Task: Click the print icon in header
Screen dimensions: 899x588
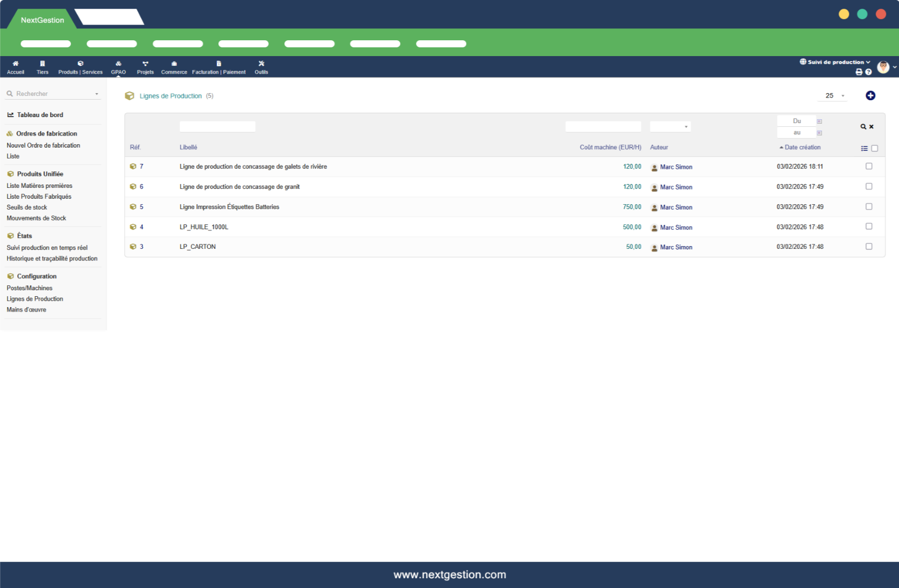Action: tap(859, 72)
